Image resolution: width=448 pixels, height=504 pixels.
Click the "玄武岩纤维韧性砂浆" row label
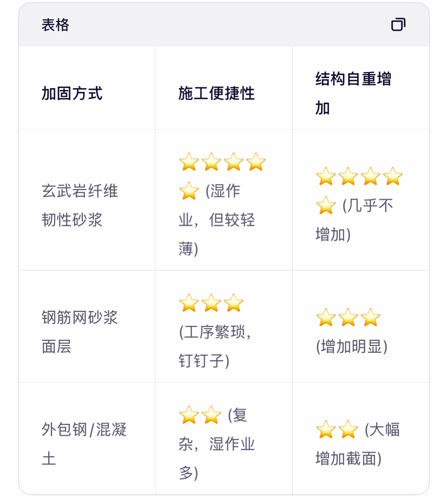[x=79, y=205]
